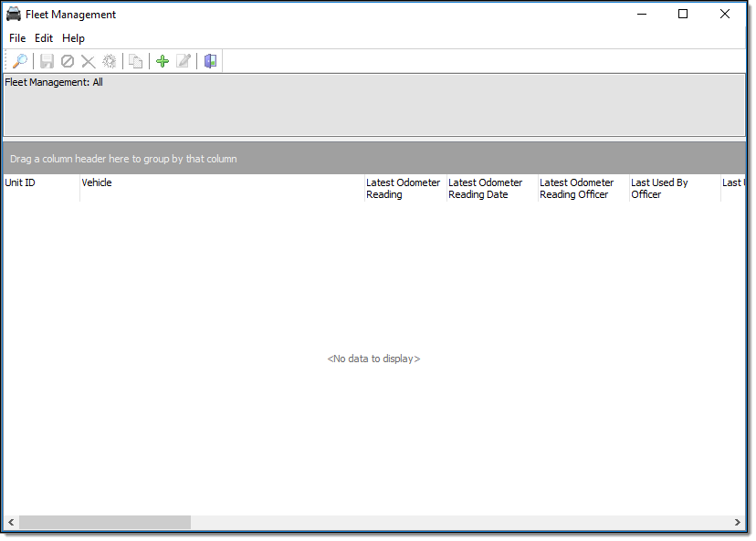Click the floppy disk save icon
The height and width of the screenshot is (541, 756).
[47, 61]
